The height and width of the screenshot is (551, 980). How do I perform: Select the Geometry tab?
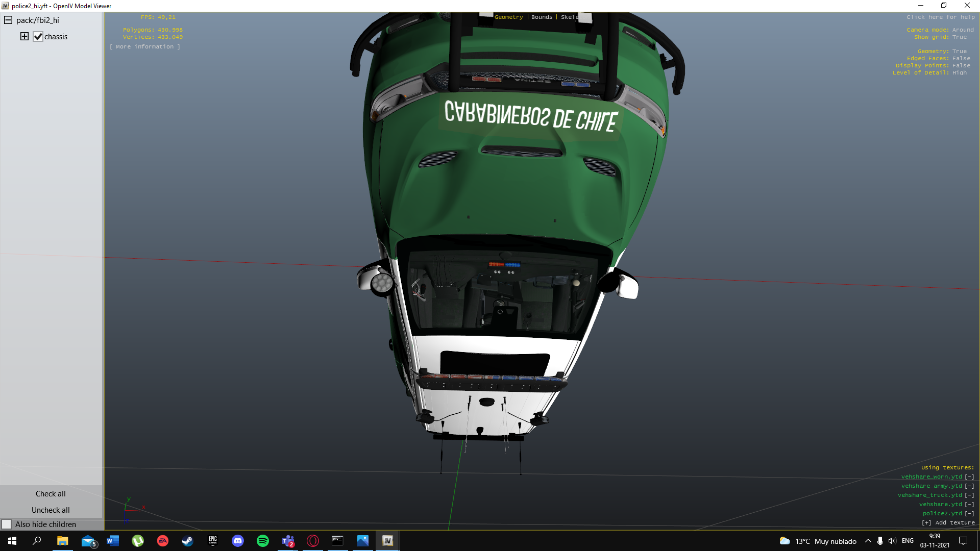coord(508,17)
